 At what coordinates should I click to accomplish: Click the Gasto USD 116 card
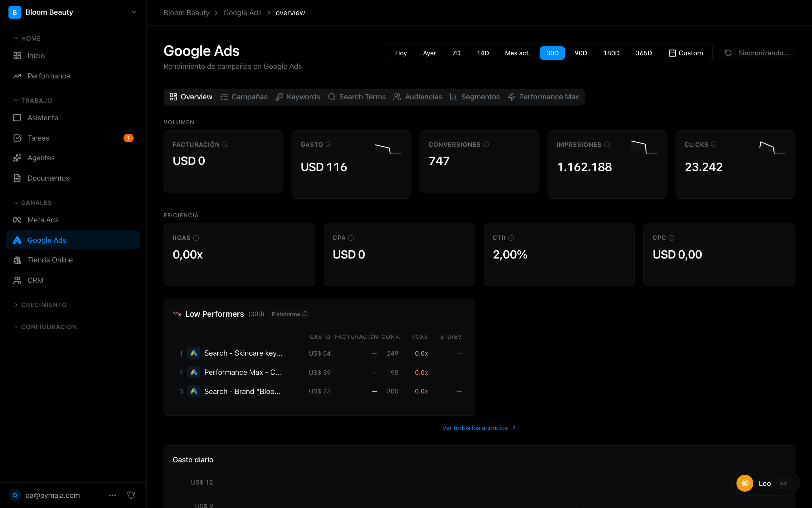(x=351, y=164)
